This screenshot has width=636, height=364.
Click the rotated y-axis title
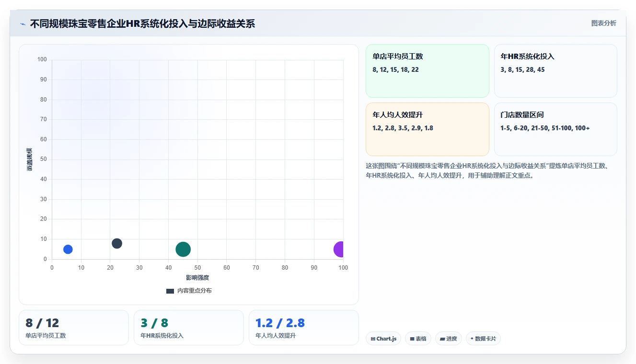(30, 159)
